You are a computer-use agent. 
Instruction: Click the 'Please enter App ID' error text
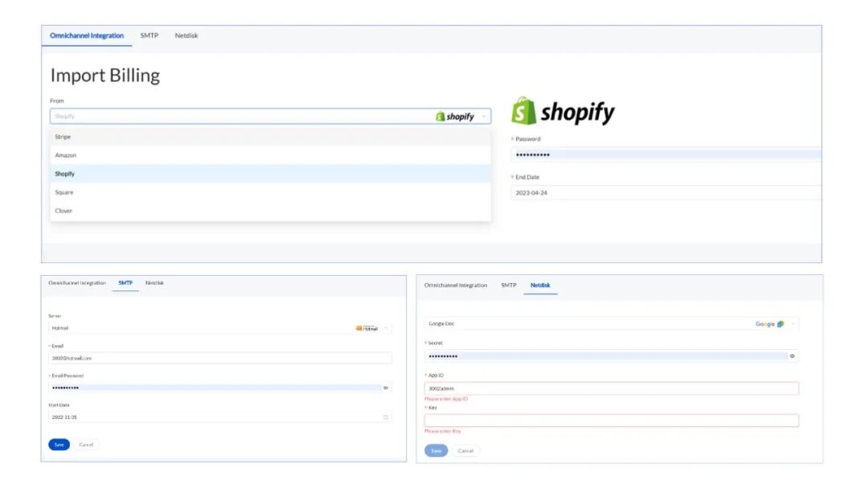pyautogui.click(x=446, y=399)
